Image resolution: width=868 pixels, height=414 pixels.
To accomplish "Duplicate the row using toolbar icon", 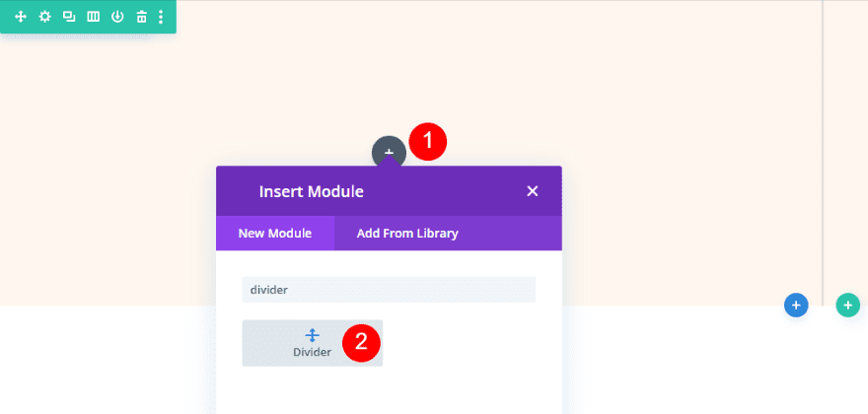I will click(68, 17).
